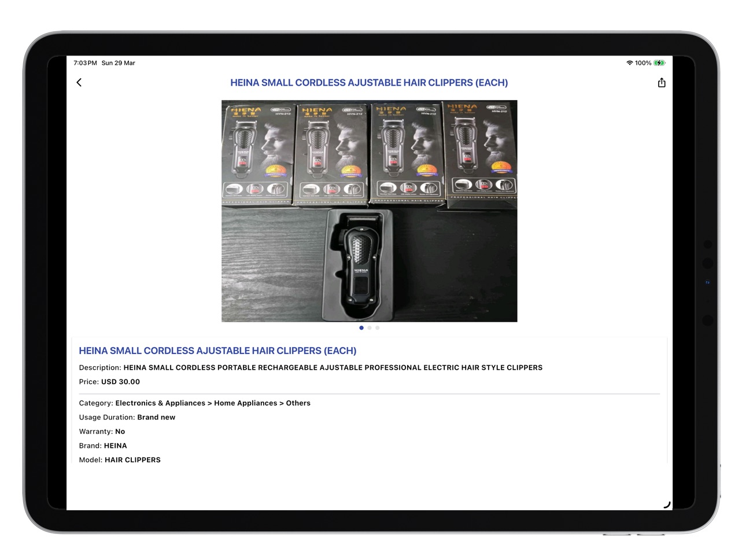Jump to the third image page dot

coord(378,328)
